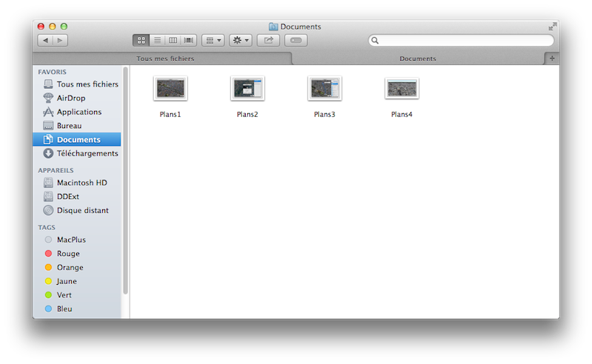Image resolution: width=592 pixels, height=364 pixels.
Task: Click in the search field
Action: tap(461, 40)
